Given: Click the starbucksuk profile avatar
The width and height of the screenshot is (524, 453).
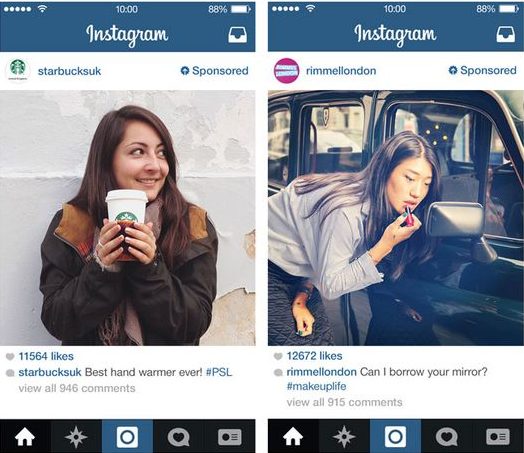Looking at the screenshot, I should (x=18, y=70).
